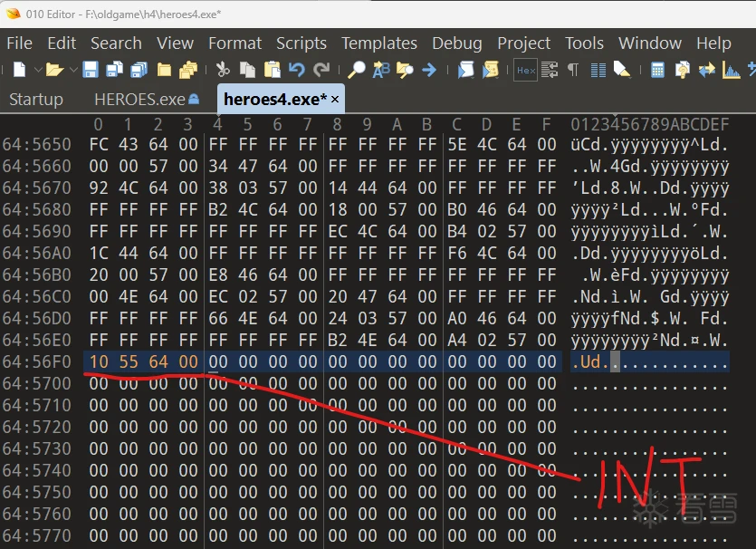Click the Save As icon

115,70
